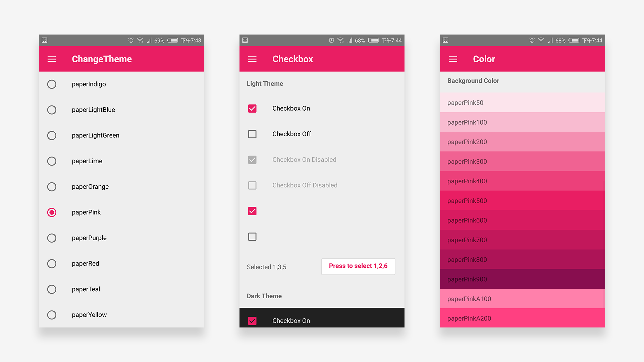644x362 pixels.
Task: Select the paperPink radio button
Action: [52, 212]
